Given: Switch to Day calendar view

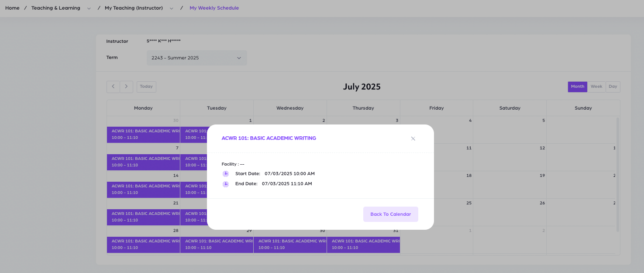Looking at the screenshot, I should tap(613, 86).
